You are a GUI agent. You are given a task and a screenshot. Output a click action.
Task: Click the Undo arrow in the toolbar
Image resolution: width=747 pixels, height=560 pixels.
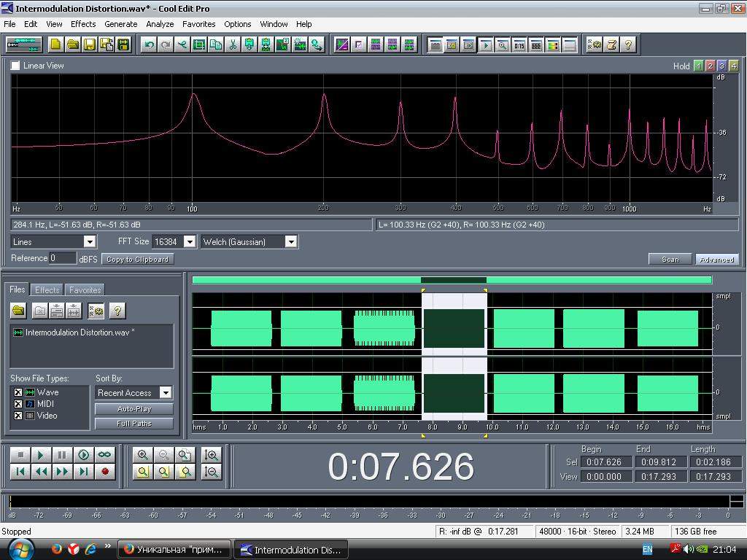point(150,44)
